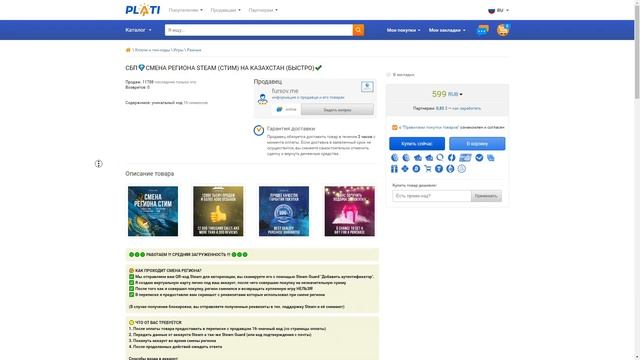Click the seller certificate badge icon

tap(367, 87)
